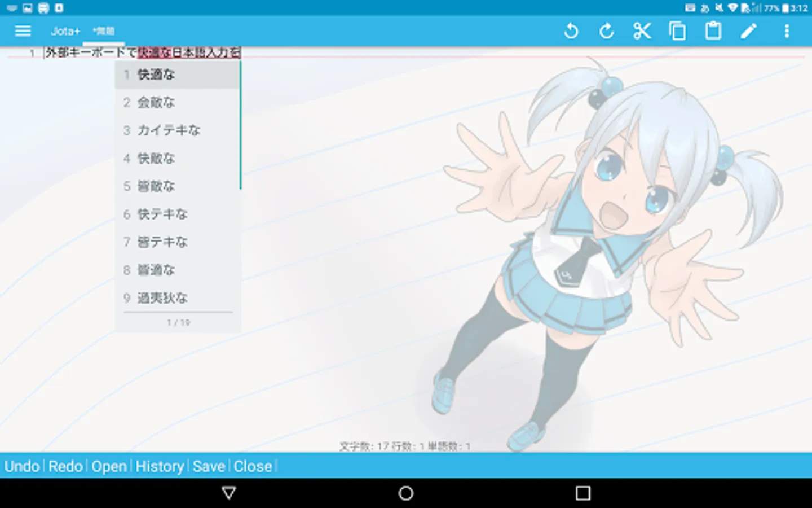Click the text in editor line 1
The height and width of the screenshot is (508, 812).
click(x=143, y=52)
